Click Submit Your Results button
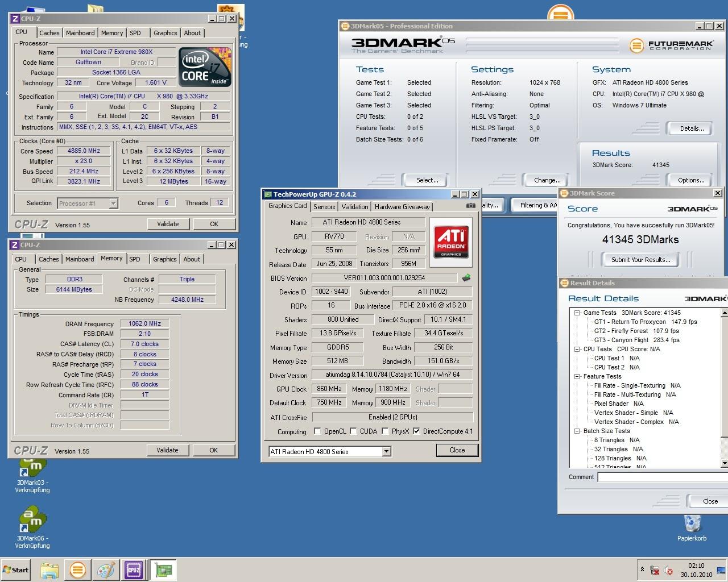Screen dimensions: 728x582 click(641, 260)
